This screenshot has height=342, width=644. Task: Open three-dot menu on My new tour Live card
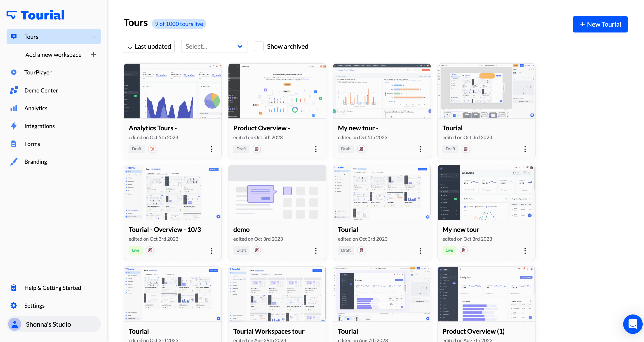tap(525, 251)
